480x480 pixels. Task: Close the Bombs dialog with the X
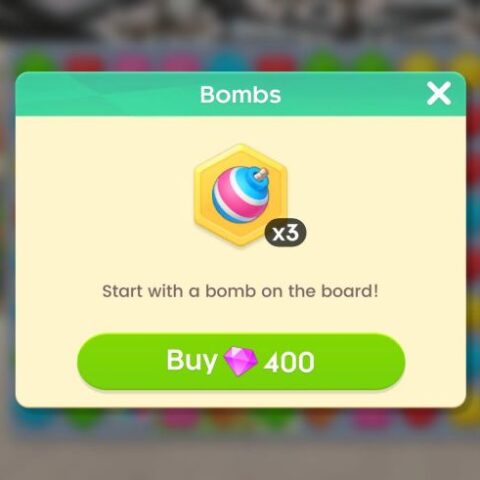point(439,93)
